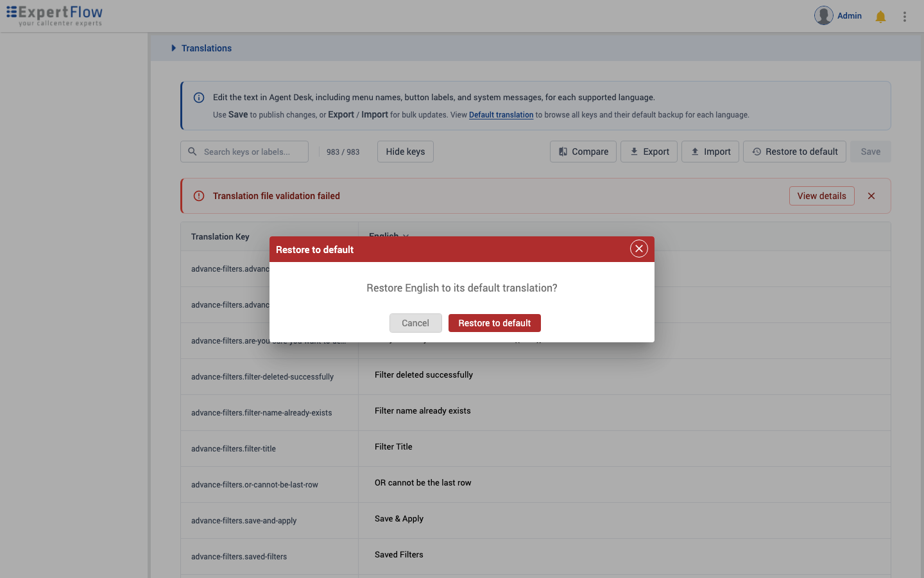Click the disabled Save button
The image size is (924, 578).
pyautogui.click(x=871, y=152)
